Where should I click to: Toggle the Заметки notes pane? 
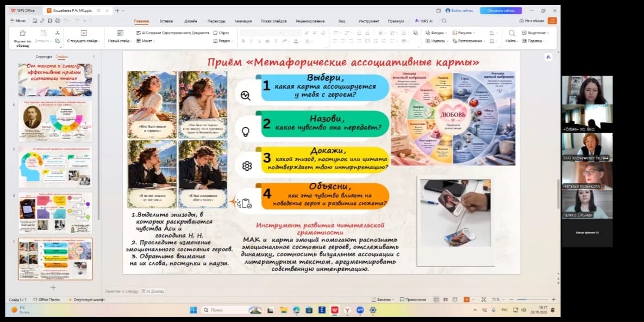[x=383, y=299]
